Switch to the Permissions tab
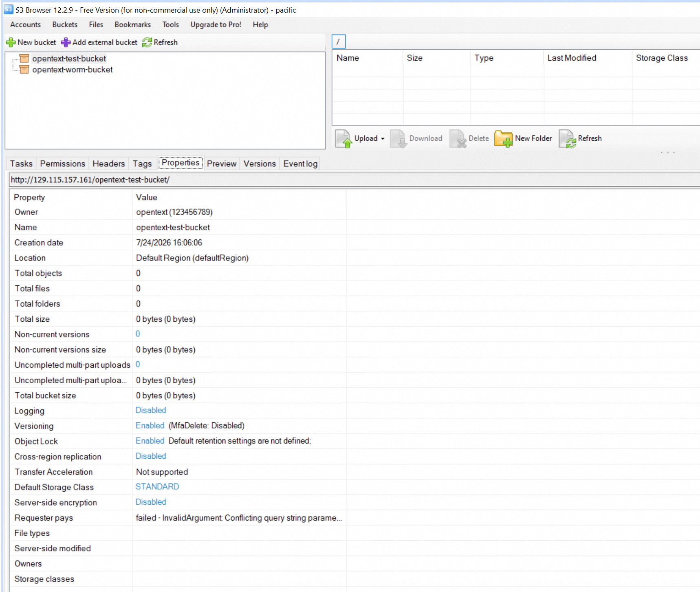The image size is (700, 592). [63, 163]
